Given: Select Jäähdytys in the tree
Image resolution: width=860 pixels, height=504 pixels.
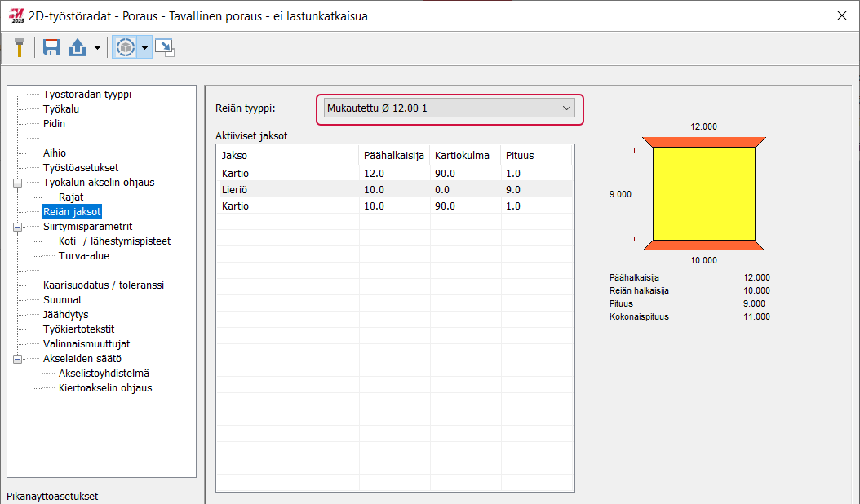Looking at the screenshot, I should [66, 314].
